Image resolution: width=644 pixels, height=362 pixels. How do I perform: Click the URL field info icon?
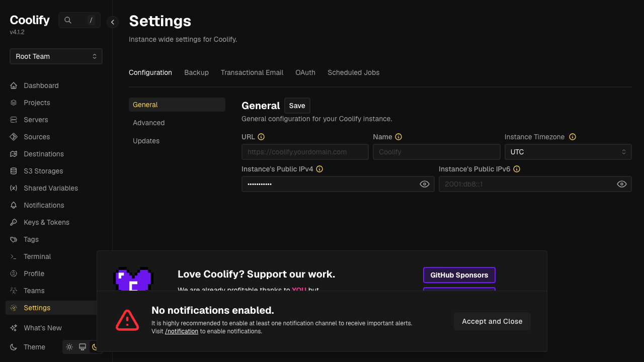(261, 137)
